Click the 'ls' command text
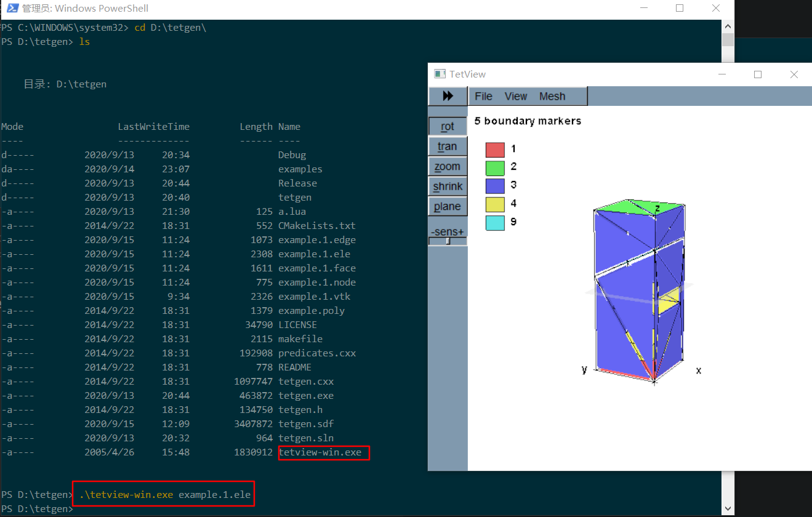This screenshot has width=812, height=517. [x=85, y=42]
